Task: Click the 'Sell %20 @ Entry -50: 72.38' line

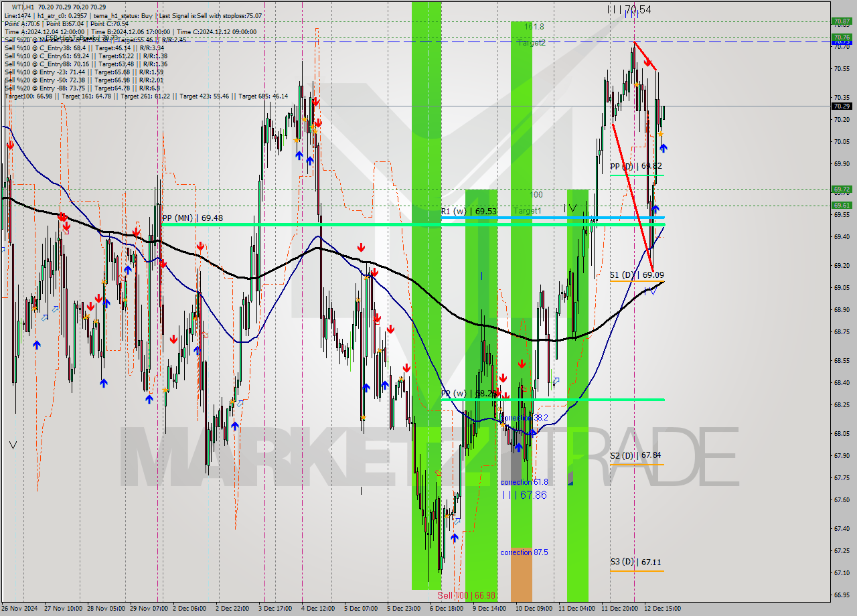Action: (84, 80)
